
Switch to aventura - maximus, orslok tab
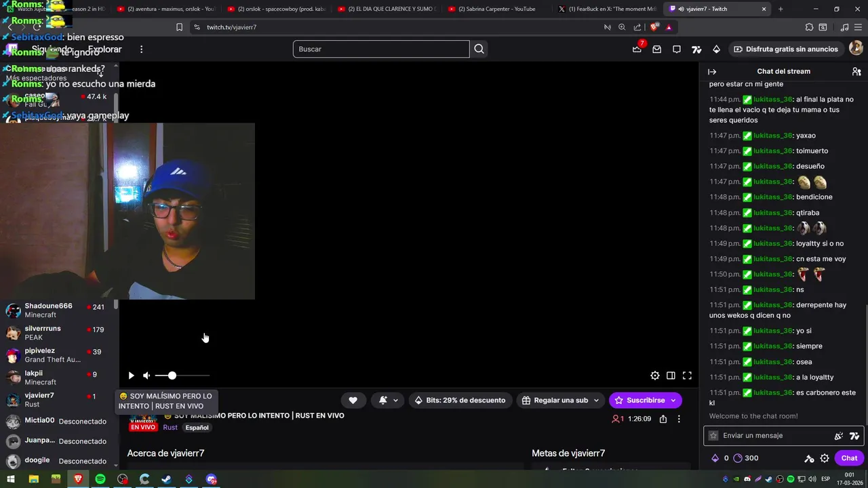point(165,9)
